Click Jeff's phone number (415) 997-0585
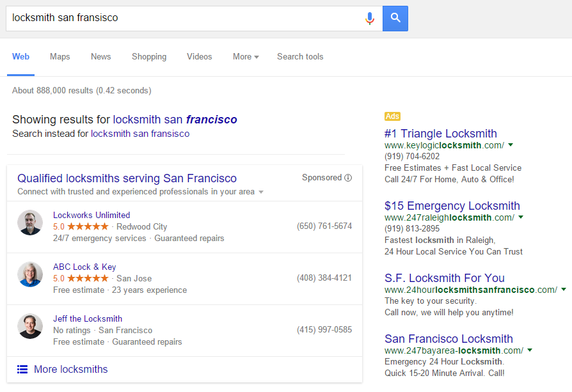 click(324, 329)
